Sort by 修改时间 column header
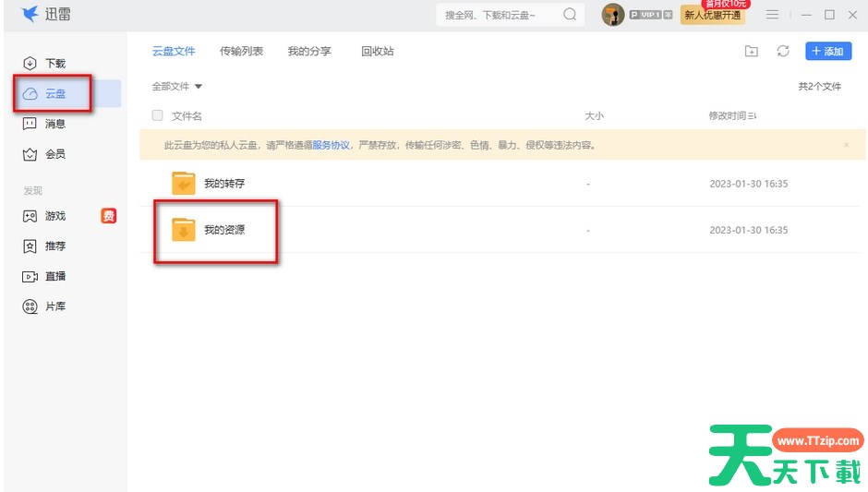This screenshot has height=492, width=868. [x=732, y=115]
